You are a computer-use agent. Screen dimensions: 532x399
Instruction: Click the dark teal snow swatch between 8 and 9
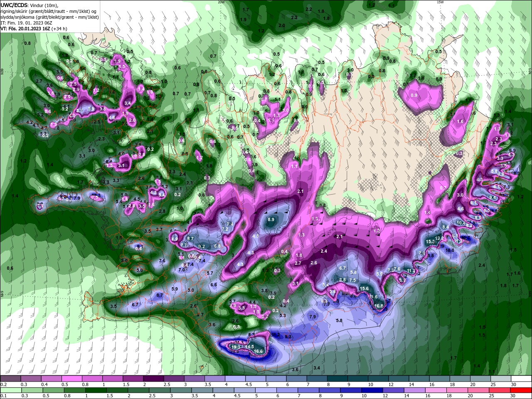click(x=337, y=379)
